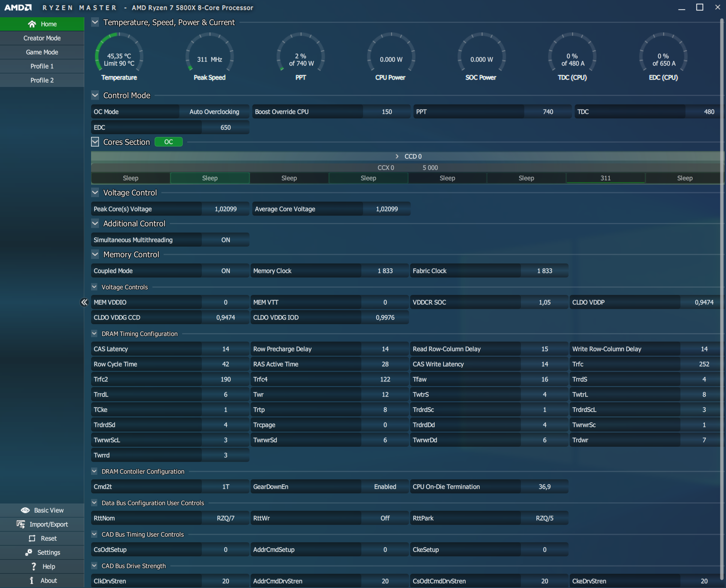Toggle the Cores Section checkbox
This screenshot has height=588, width=726.
95,142
